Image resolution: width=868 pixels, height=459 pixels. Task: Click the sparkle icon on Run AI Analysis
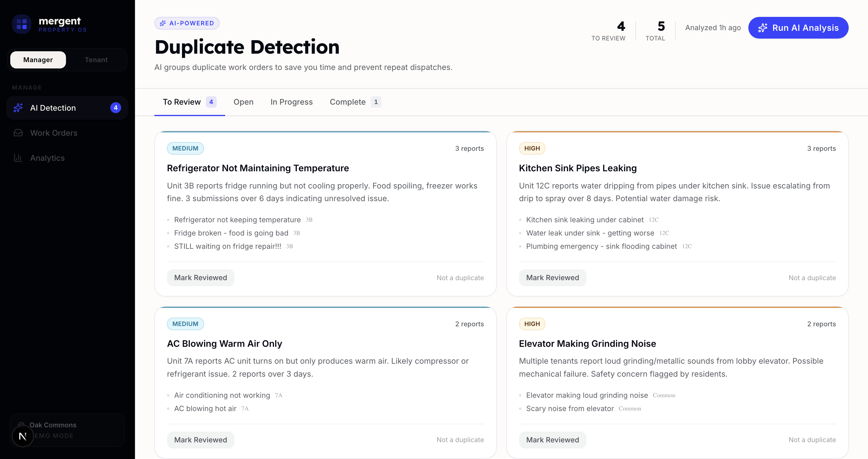[763, 28]
